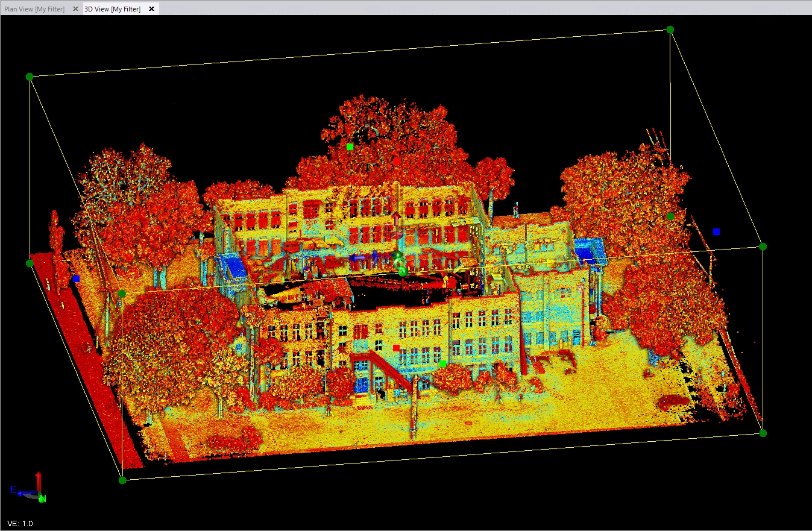Pick the bottom-right corner handle of the bounding box

pos(763,433)
